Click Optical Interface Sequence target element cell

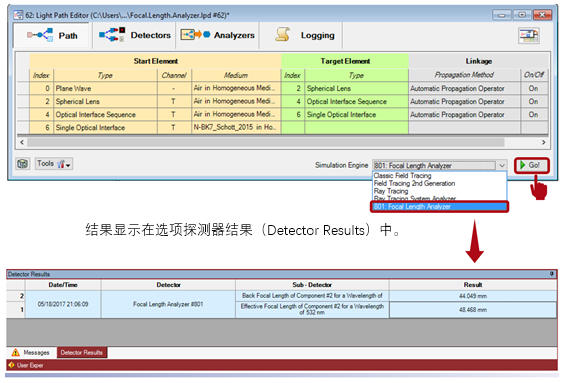point(357,101)
